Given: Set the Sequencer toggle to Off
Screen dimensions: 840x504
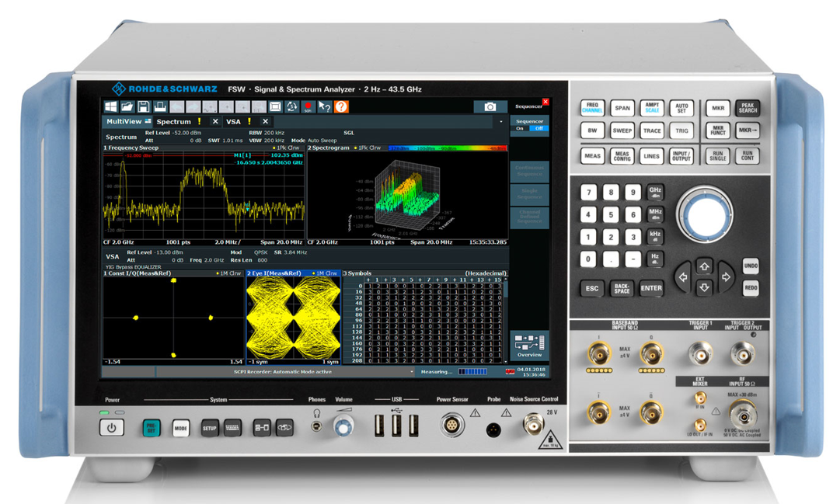Looking at the screenshot, I should [539, 129].
